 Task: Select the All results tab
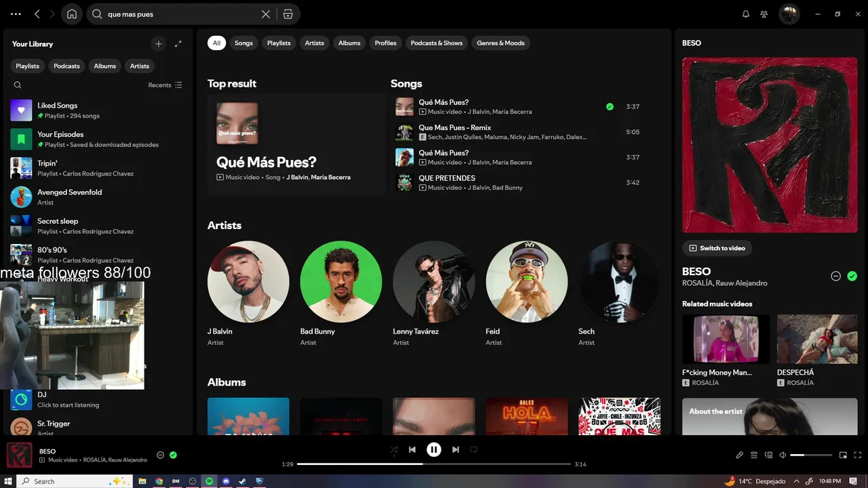point(216,43)
